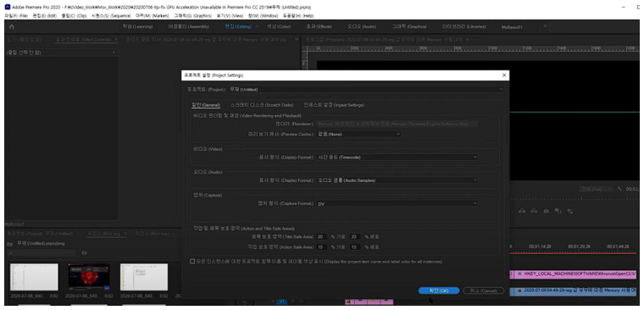Click the Extract button in Program monitor

[534, 211]
